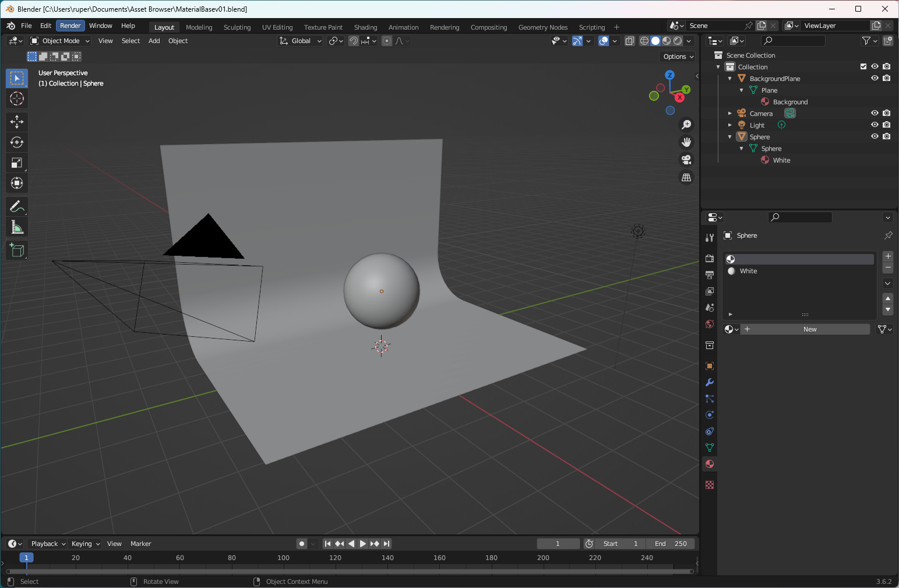The height and width of the screenshot is (588, 899).
Task: Hide Camera in viewport via eye icon
Action: click(875, 113)
